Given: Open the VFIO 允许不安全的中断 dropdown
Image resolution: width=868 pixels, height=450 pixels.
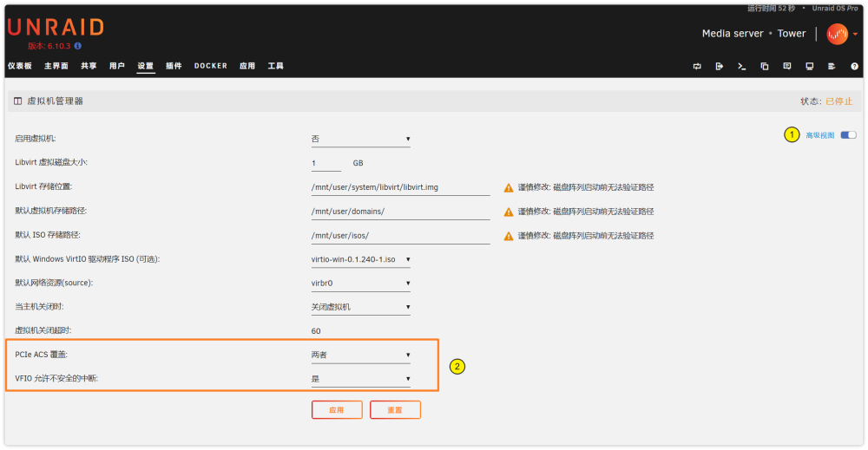Looking at the screenshot, I should click(360, 379).
